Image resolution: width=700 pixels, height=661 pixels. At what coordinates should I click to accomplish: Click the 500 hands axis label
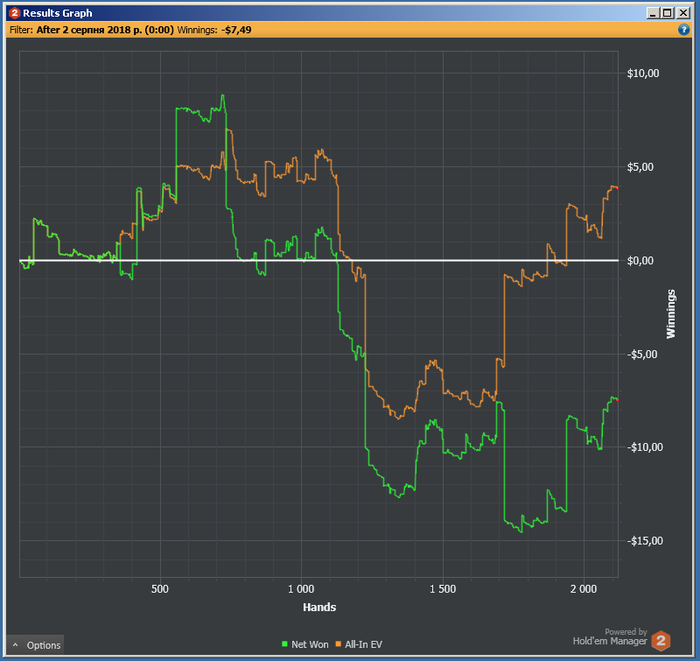tap(160, 589)
